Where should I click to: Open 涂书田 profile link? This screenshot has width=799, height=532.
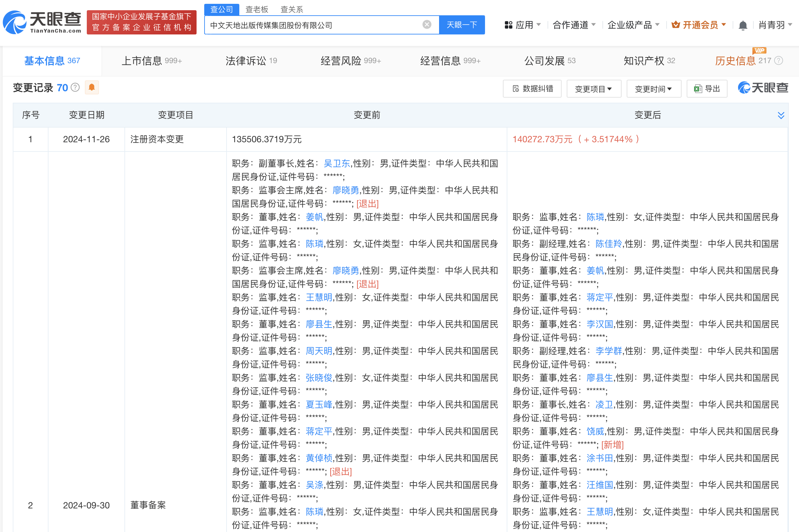[600, 458]
